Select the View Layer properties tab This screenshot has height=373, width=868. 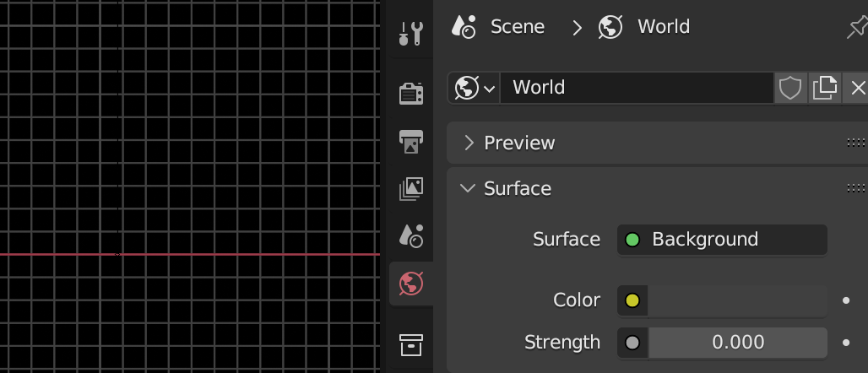coord(411,189)
